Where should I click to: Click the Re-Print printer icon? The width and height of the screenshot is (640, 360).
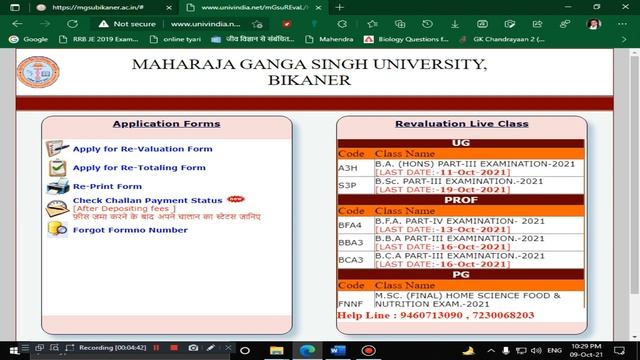58,187
